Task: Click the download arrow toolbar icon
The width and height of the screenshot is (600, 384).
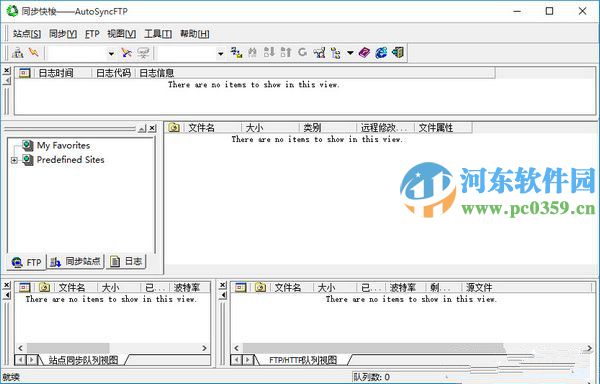Action: [269, 52]
